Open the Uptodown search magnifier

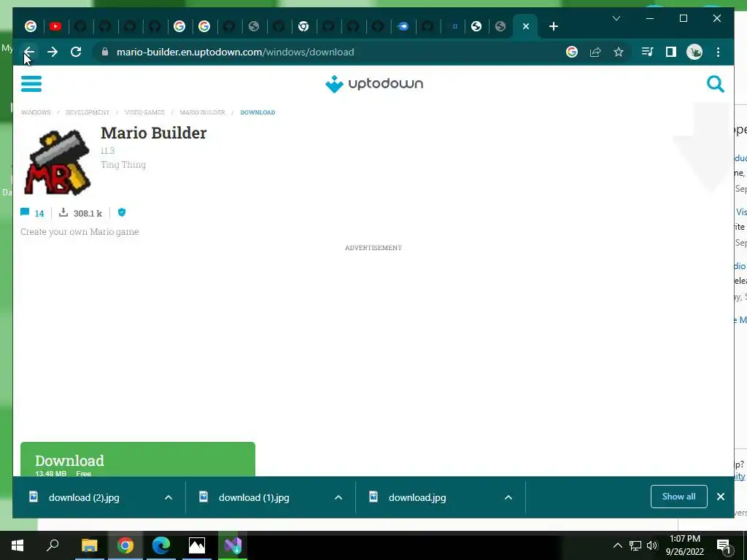[x=715, y=84]
